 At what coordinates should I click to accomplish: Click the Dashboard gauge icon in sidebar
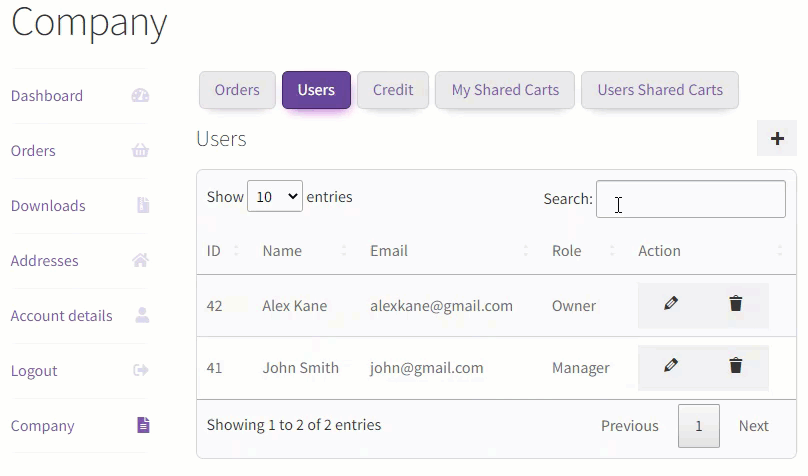point(140,96)
